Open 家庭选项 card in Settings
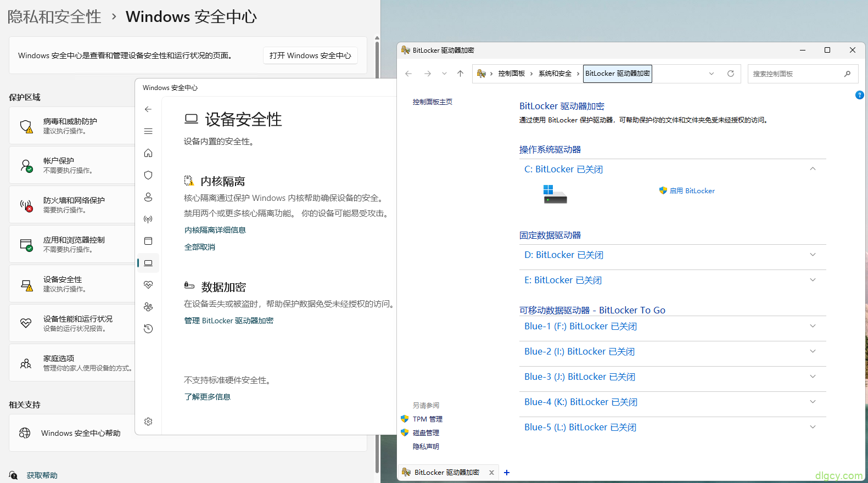868x483 pixels. pos(72,363)
